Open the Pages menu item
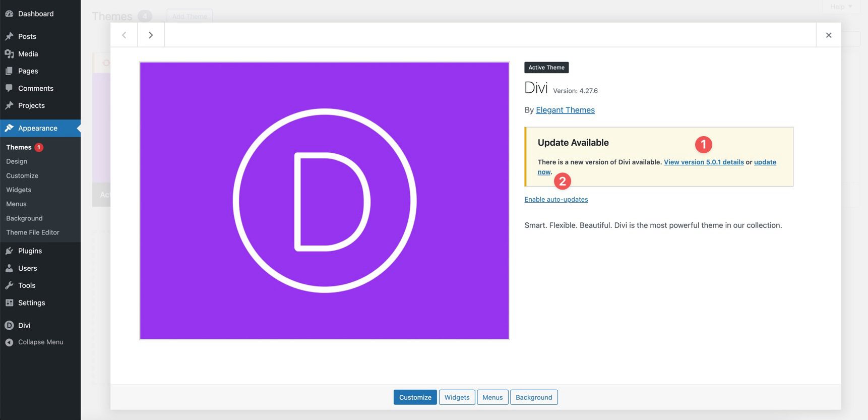Screen dimensions: 868x420 click(x=40, y=71)
